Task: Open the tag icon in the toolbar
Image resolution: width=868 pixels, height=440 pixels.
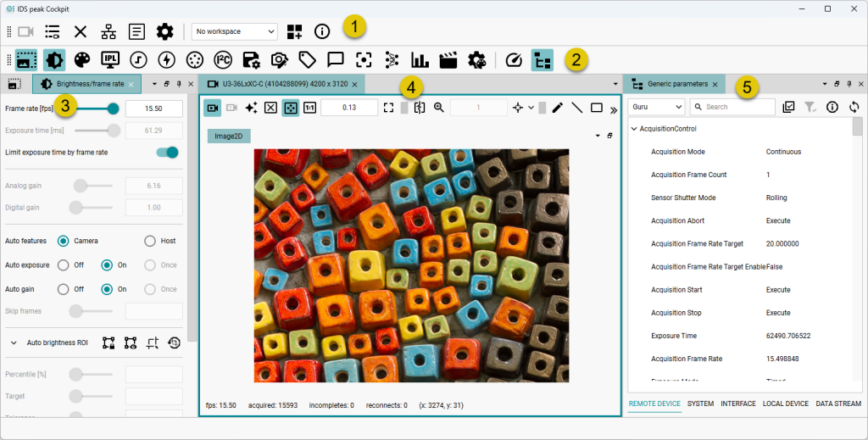Action: (x=307, y=60)
